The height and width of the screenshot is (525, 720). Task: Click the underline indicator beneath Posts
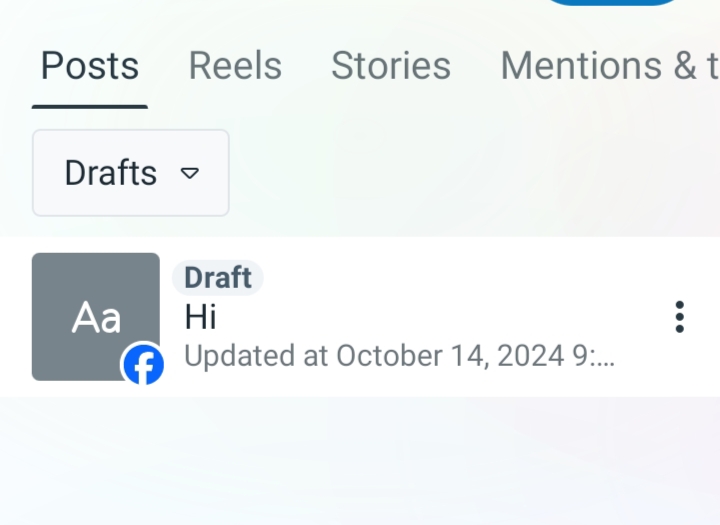coord(90,107)
